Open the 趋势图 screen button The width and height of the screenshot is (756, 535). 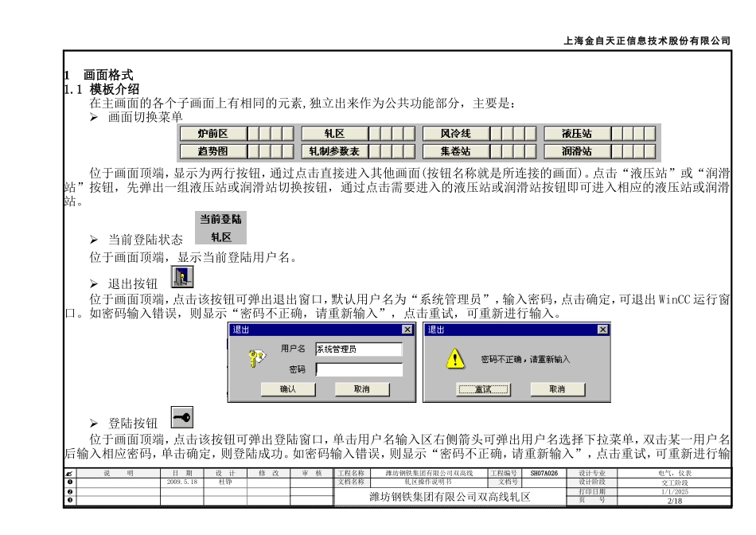[212, 151]
